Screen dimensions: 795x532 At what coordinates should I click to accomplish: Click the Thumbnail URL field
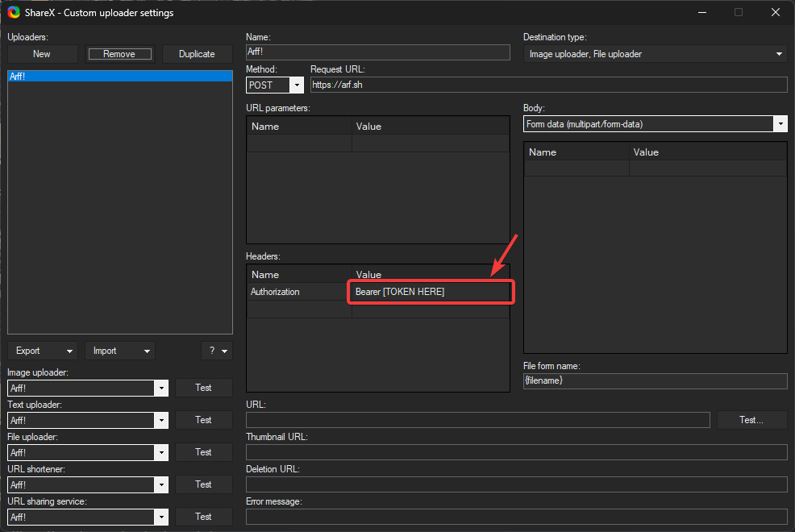(x=516, y=452)
